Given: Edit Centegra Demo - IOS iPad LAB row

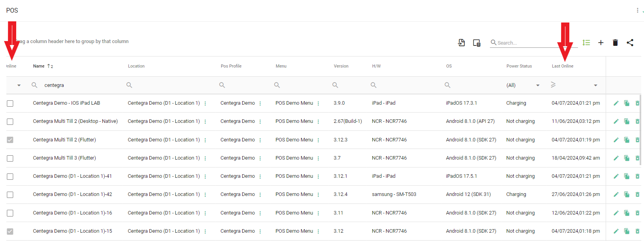Looking at the screenshot, I should pos(616,103).
